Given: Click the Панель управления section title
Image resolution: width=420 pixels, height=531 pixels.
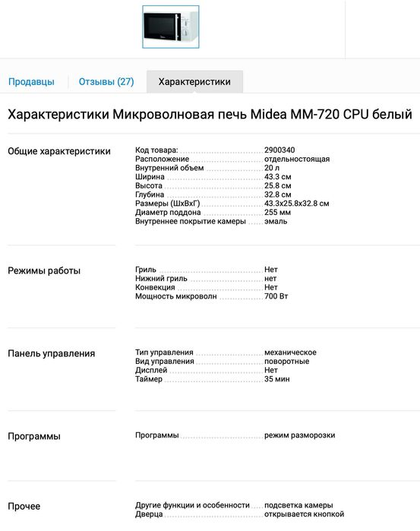Looking at the screenshot, I should [x=52, y=353].
